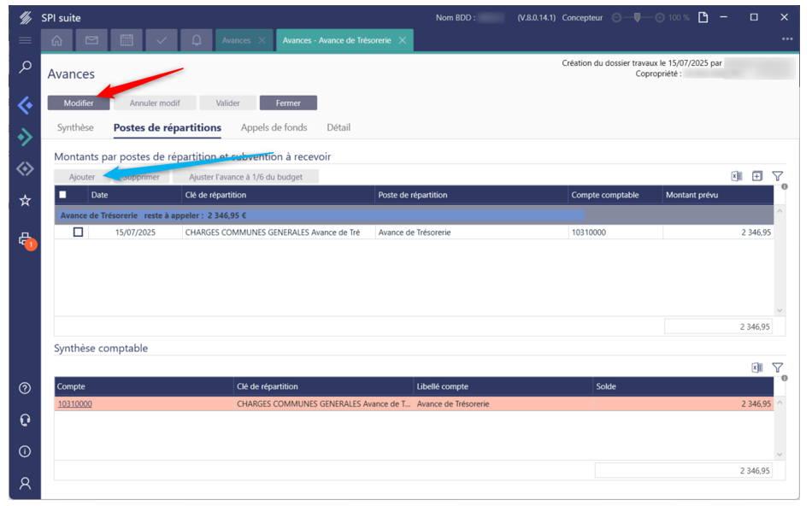Viewport: 812px width, 506px height.
Task: Open the mail envelope tab
Action: coord(91,40)
